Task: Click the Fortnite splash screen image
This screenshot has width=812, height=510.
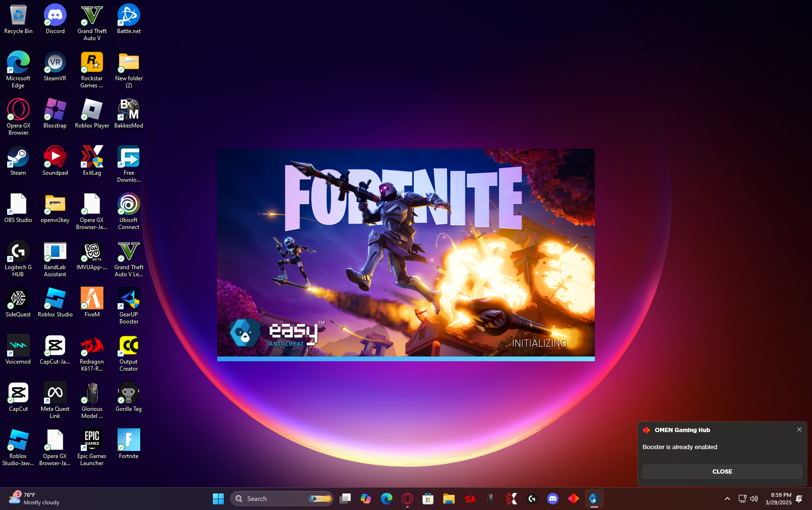Action: pyautogui.click(x=406, y=253)
